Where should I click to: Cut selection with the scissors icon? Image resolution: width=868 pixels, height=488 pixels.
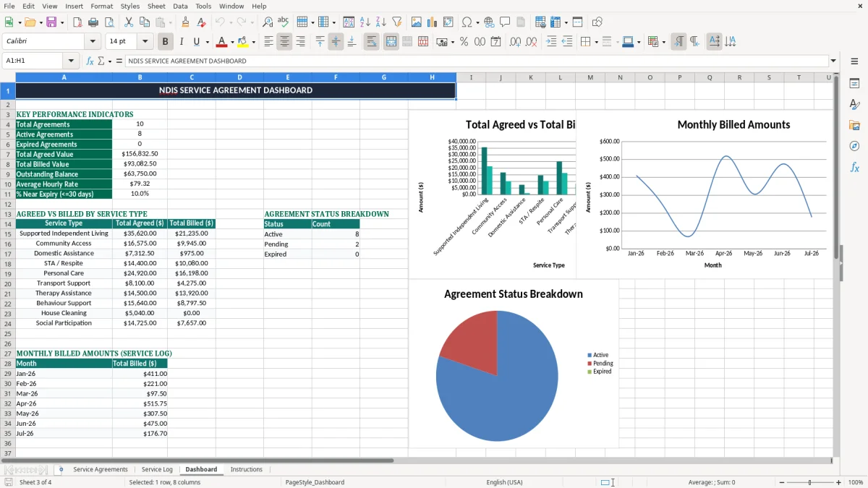(x=129, y=22)
